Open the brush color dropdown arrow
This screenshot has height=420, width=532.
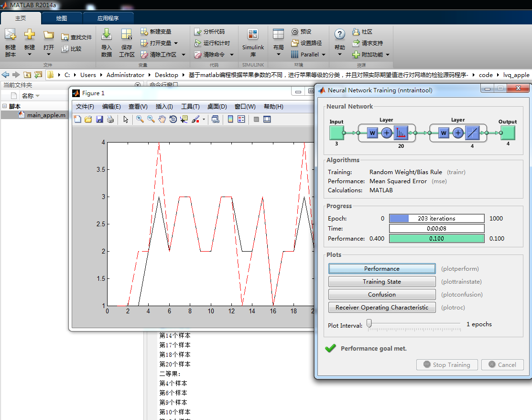[204, 119]
